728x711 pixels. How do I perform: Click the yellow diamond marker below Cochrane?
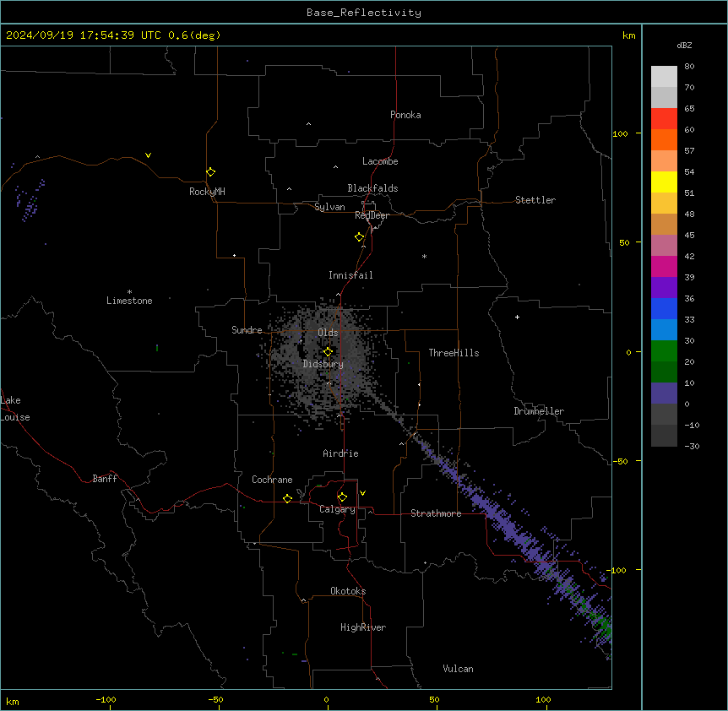point(287,498)
